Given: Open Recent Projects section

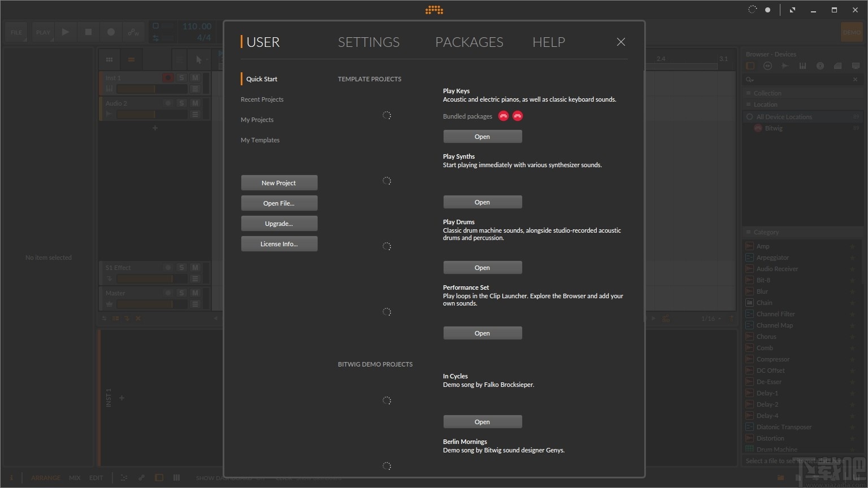Looking at the screenshot, I should click(262, 99).
